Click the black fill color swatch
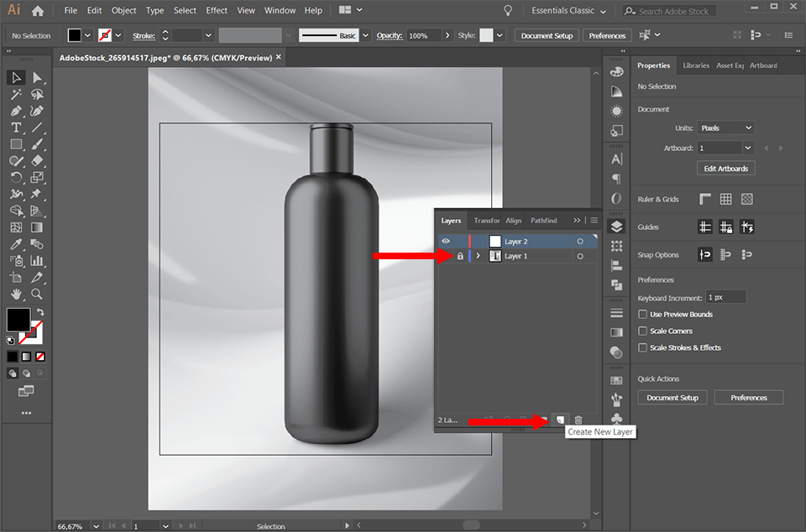The width and height of the screenshot is (806, 532). (18, 320)
